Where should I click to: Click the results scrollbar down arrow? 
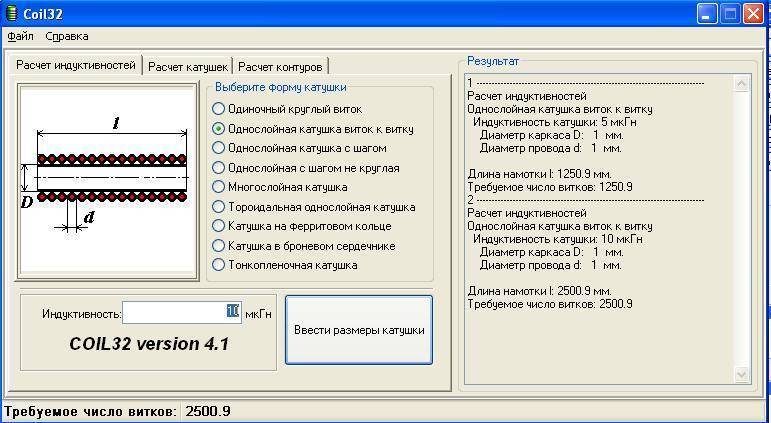tap(741, 375)
